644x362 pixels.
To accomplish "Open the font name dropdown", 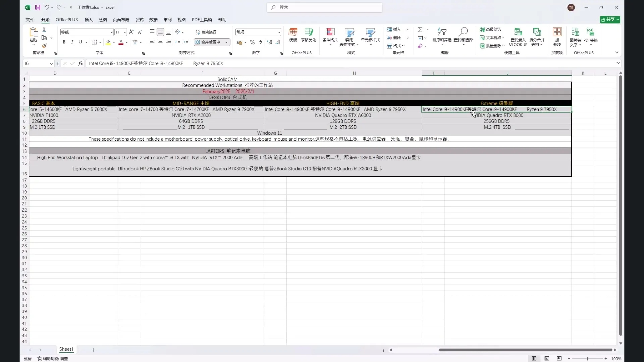I will pos(111,32).
